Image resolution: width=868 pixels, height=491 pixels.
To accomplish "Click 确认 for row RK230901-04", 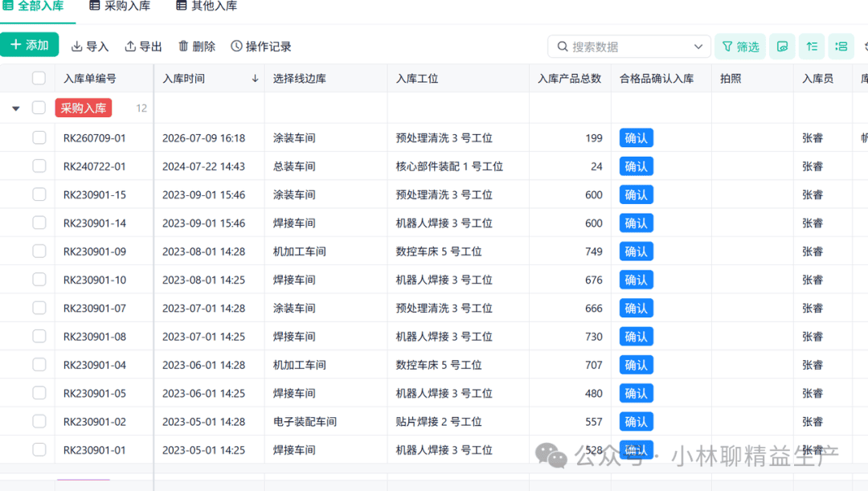I will coord(636,365).
